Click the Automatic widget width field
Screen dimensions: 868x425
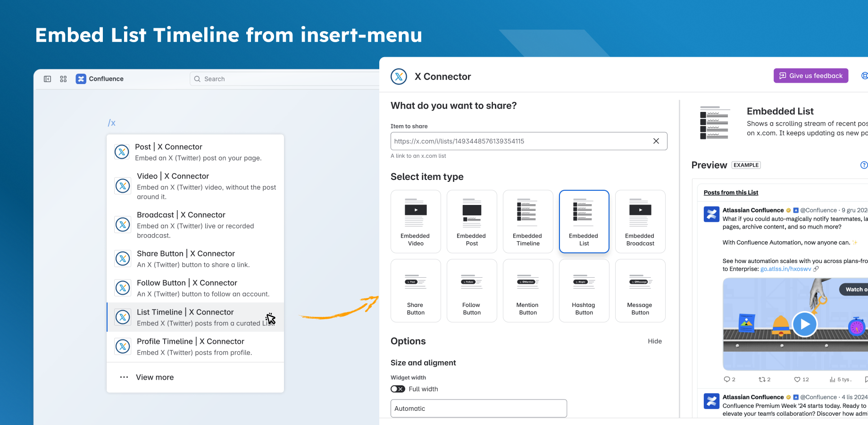click(479, 408)
